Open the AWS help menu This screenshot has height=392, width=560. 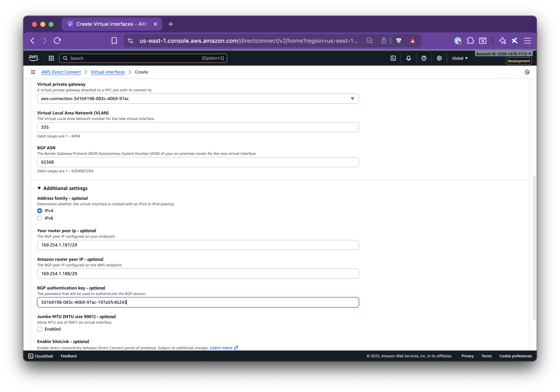[424, 58]
